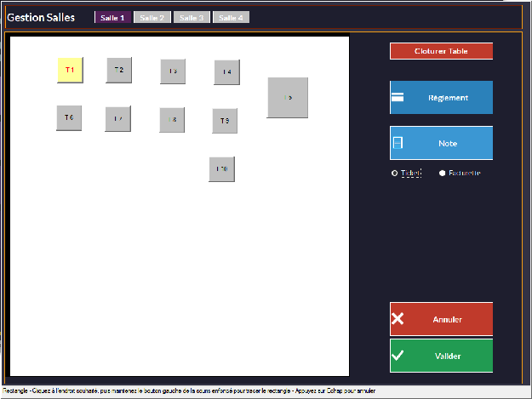Choose the Facturette radio option
The image size is (532, 399).
(443, 173)
